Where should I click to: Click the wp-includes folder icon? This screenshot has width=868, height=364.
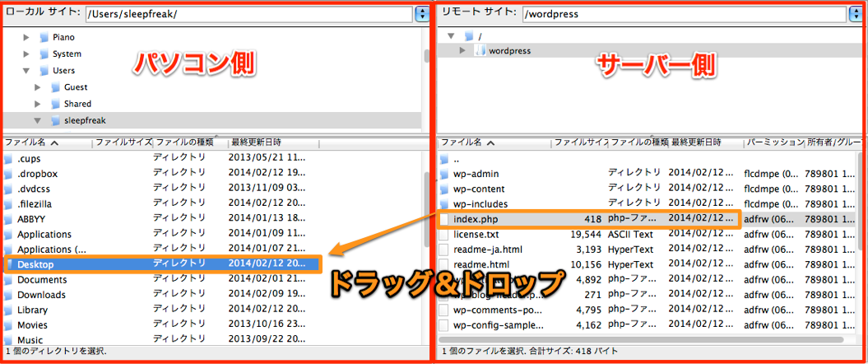(x=444, y=204)
